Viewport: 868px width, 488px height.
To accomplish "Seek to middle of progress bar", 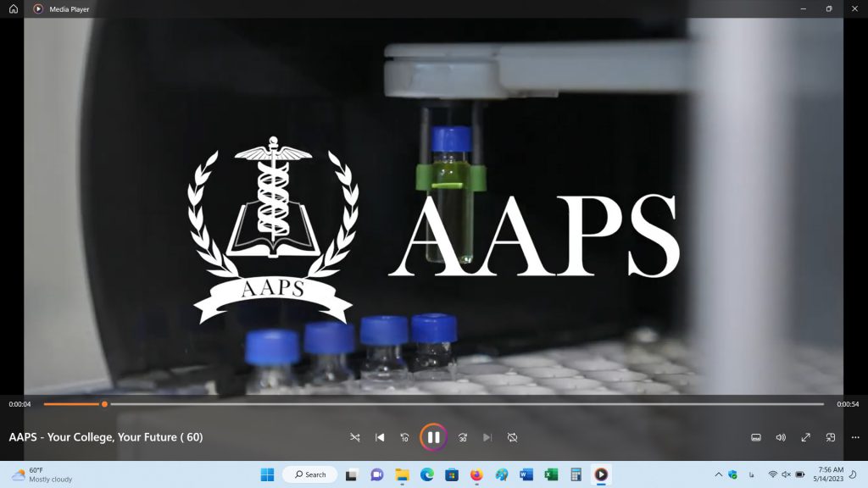I will 434,404.
